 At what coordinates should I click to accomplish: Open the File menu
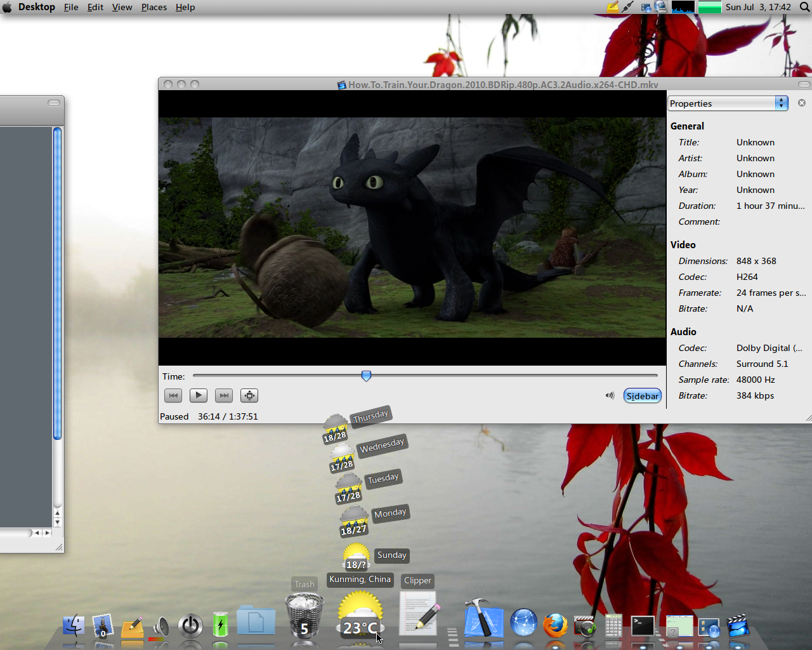click(71, 7)
